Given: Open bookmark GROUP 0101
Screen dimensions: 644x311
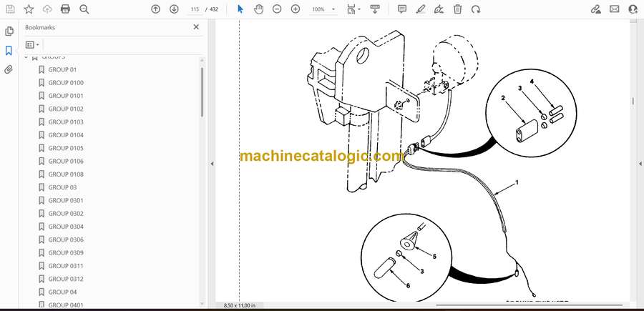Looking at the screenshot, I should (66, 96).
